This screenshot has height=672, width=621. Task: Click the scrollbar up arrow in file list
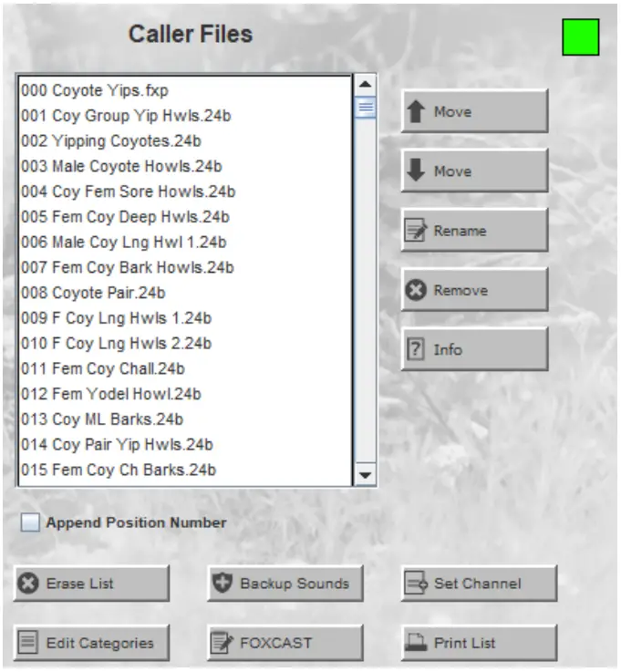point(365,85)
